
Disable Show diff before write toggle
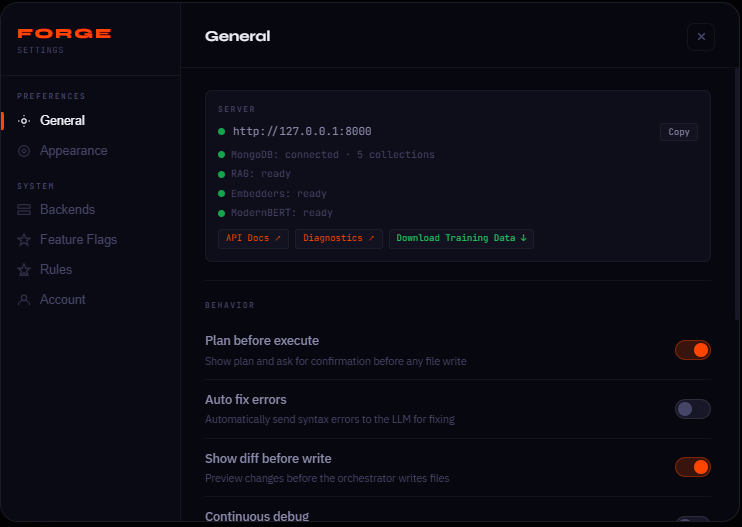pyautogui.click(x=693, y=467)
